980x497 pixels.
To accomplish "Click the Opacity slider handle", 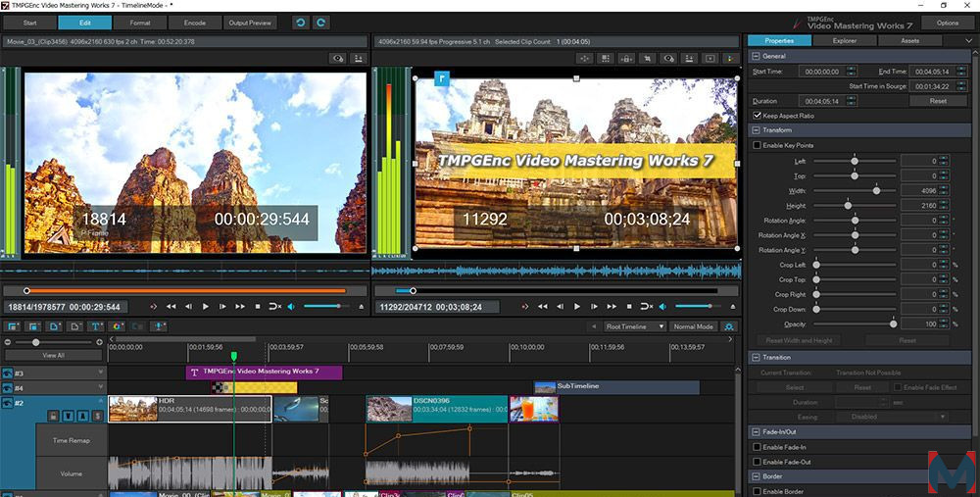I will 893,323.
